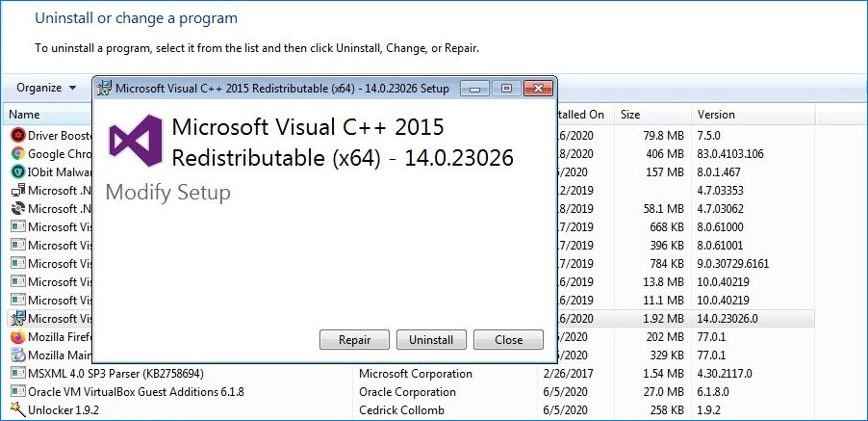This screenshot has height=421, width=868.
Task: Click version 8.0.1.467 cell
Action: (x=719, y=171)
